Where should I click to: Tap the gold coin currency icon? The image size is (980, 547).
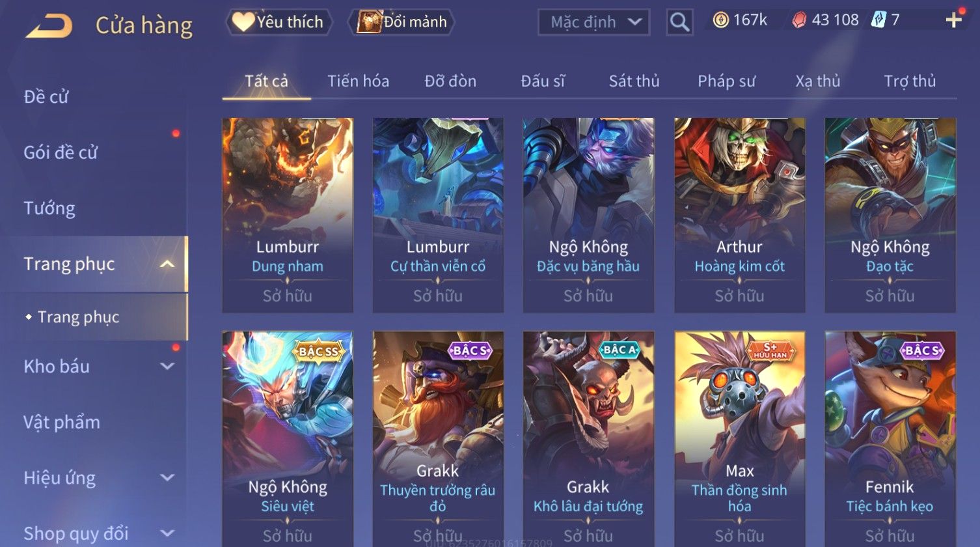(720, 20)
